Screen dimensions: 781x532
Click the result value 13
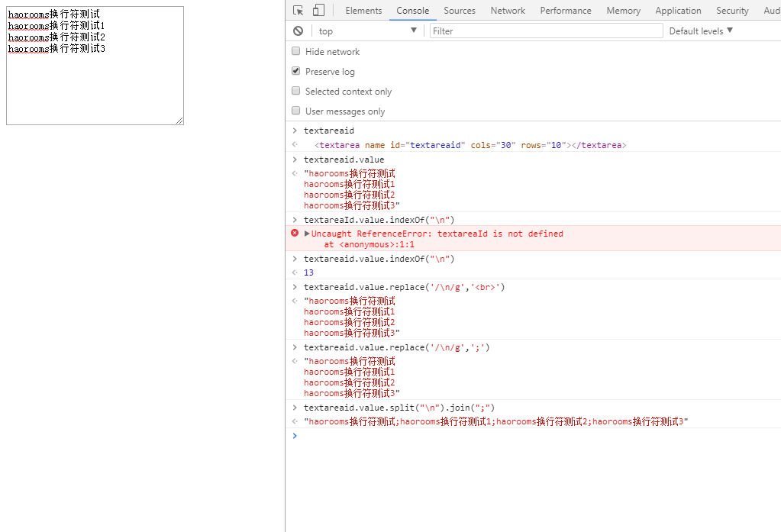coord(309,272)
